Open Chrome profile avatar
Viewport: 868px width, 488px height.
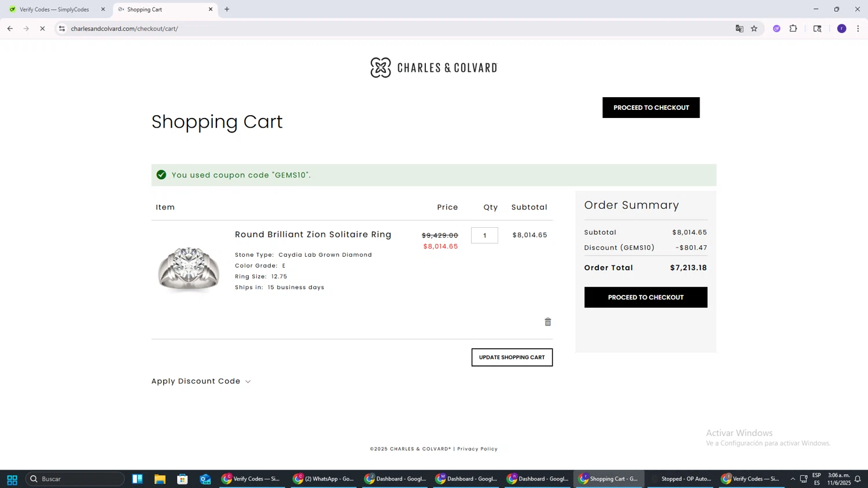click(841, 28)
